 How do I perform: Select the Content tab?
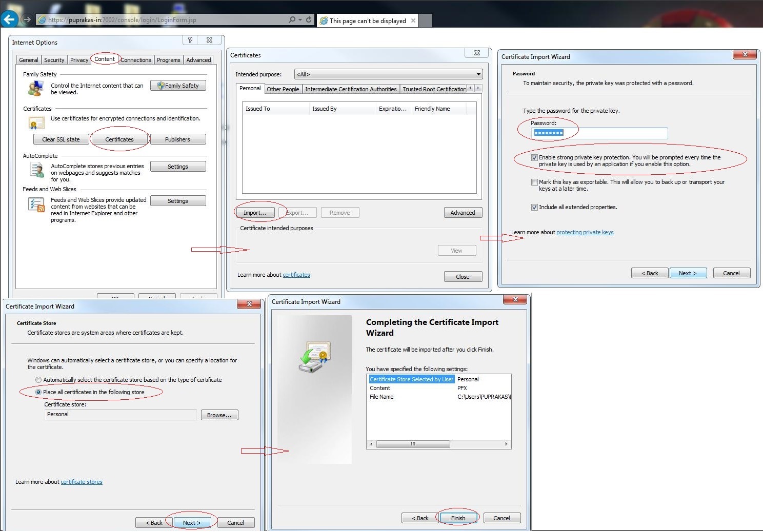click(x=105, y=59)
